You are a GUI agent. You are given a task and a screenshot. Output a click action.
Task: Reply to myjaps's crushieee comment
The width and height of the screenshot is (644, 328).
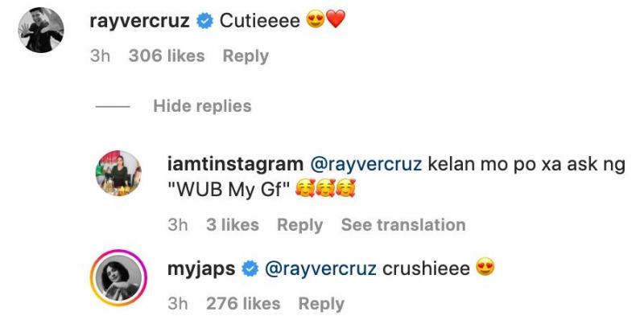click(x=321, y=304)
